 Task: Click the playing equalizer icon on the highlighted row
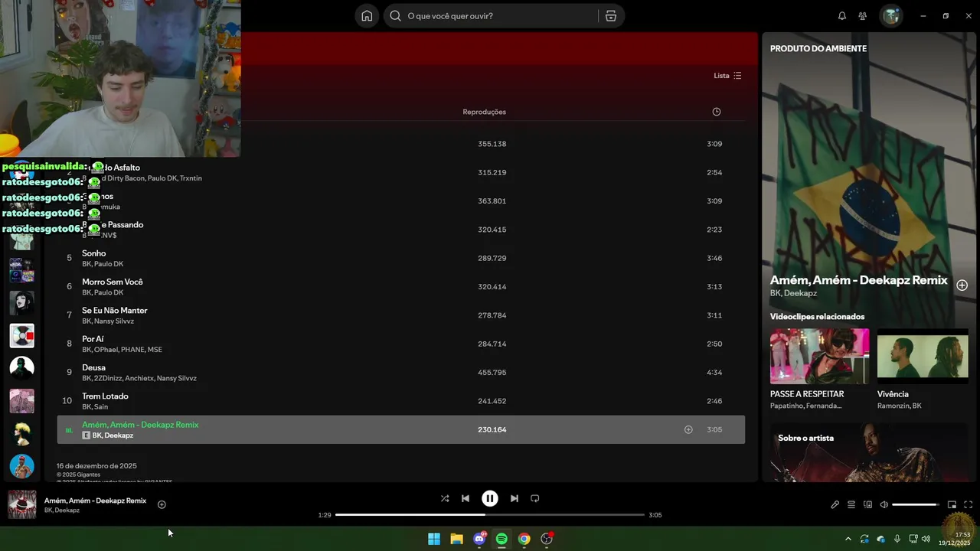[69, 430]
